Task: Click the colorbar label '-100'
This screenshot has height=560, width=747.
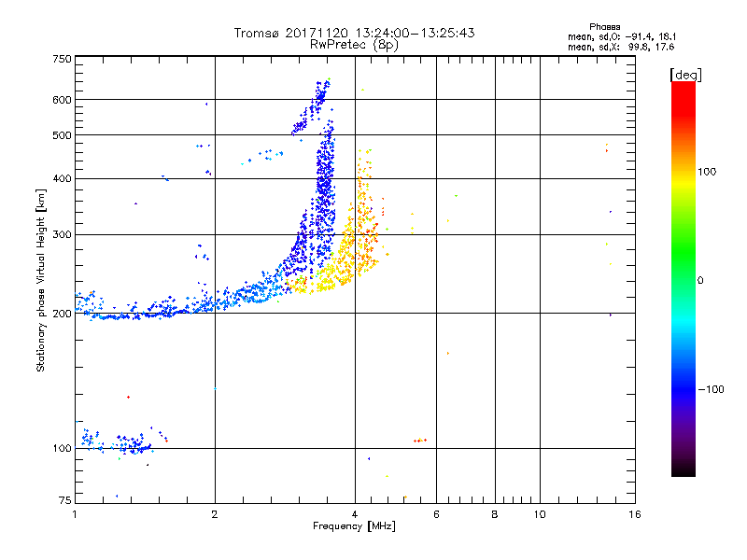Action: [711, 389]
